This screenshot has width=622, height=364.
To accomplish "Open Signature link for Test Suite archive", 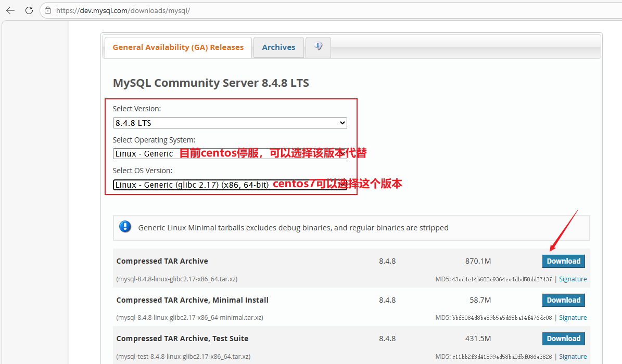I will point(573,357).
